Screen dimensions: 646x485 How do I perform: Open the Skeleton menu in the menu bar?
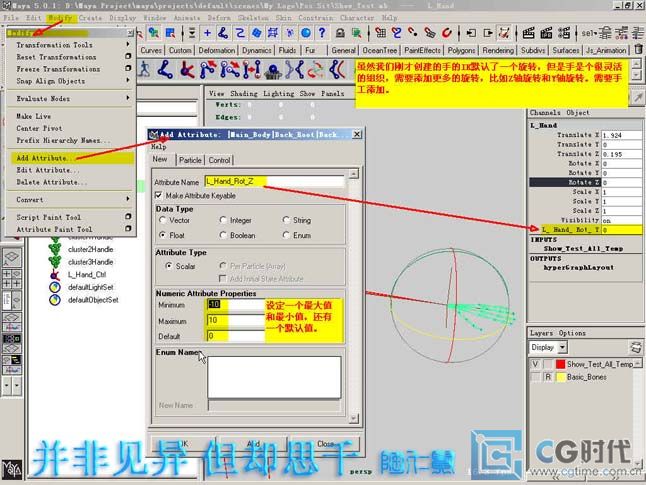click(x=253, y=18)
